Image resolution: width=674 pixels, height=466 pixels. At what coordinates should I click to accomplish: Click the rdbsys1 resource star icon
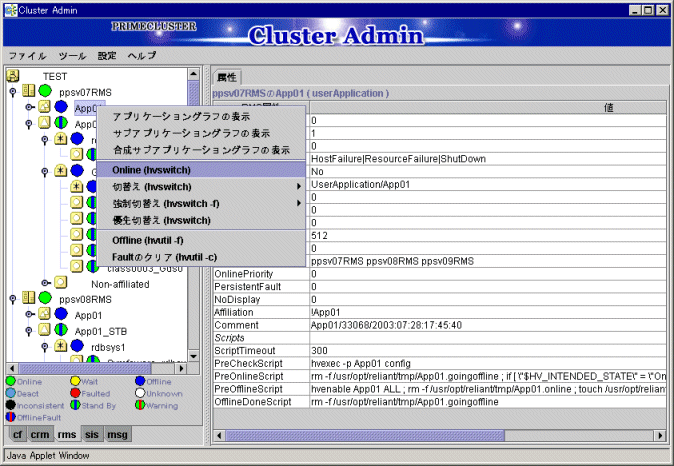click(61, 346)
